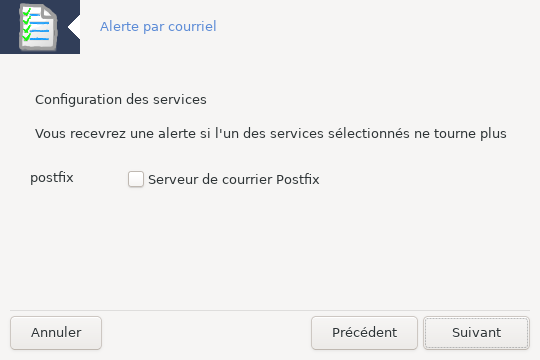Screen dimensions: 540x360
Task: Advance to the next step using Suivant
Action: pos(476,333)
